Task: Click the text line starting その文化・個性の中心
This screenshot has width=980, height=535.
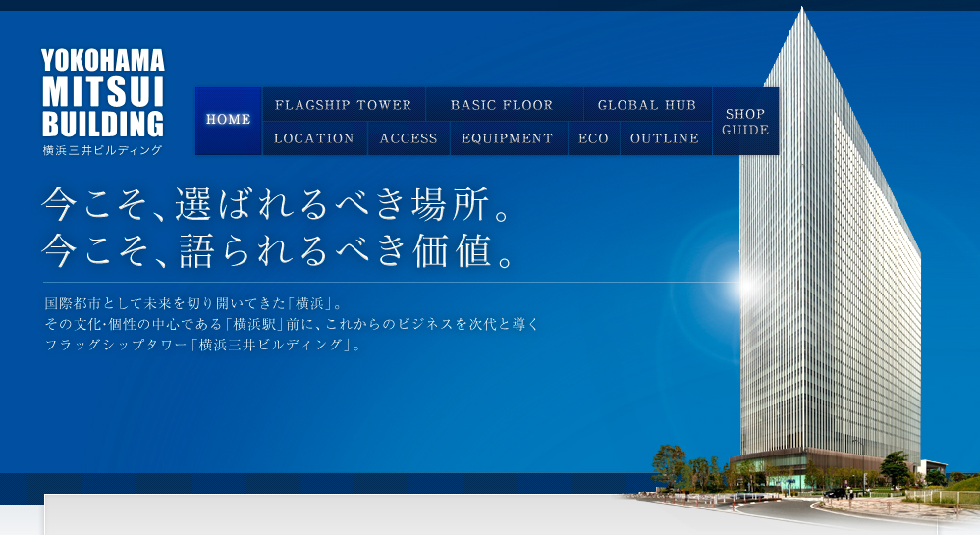Action: [x=292, y=324]
